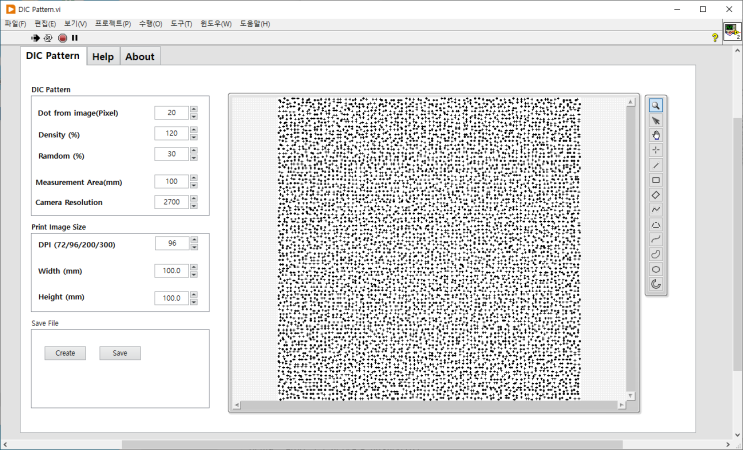The image size is (743, 450).
Task: Select the Point crosshair tool
Action: [x=656, y=150]
